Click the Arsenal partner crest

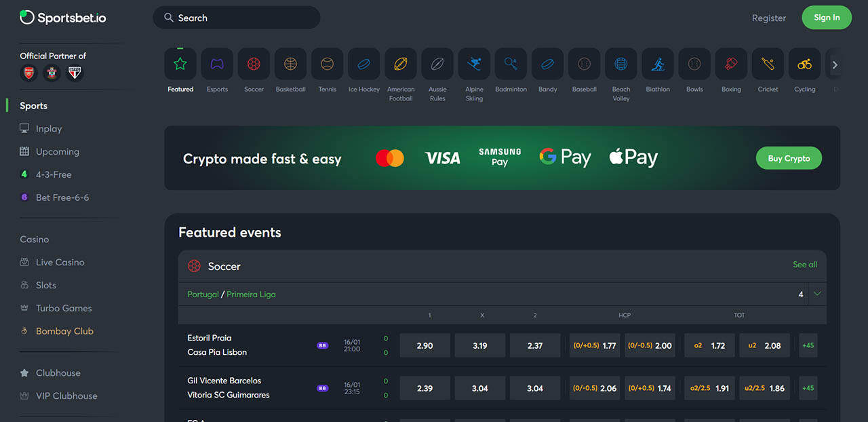(x=29, y=73)
